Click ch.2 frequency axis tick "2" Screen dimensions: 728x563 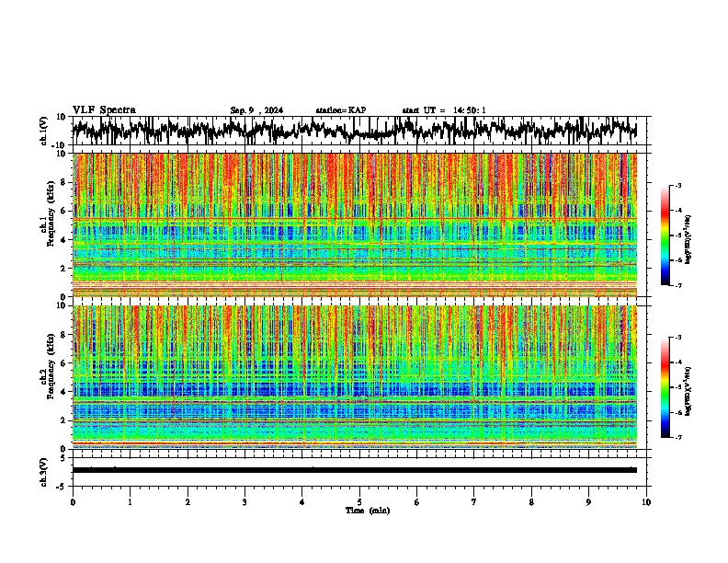(63, 420)
